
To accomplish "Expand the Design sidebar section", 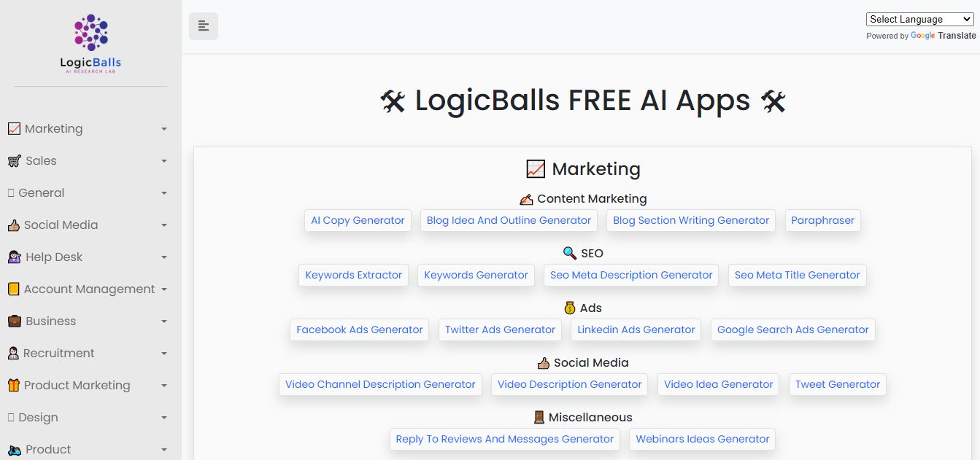I will click(x=165, y=417).
